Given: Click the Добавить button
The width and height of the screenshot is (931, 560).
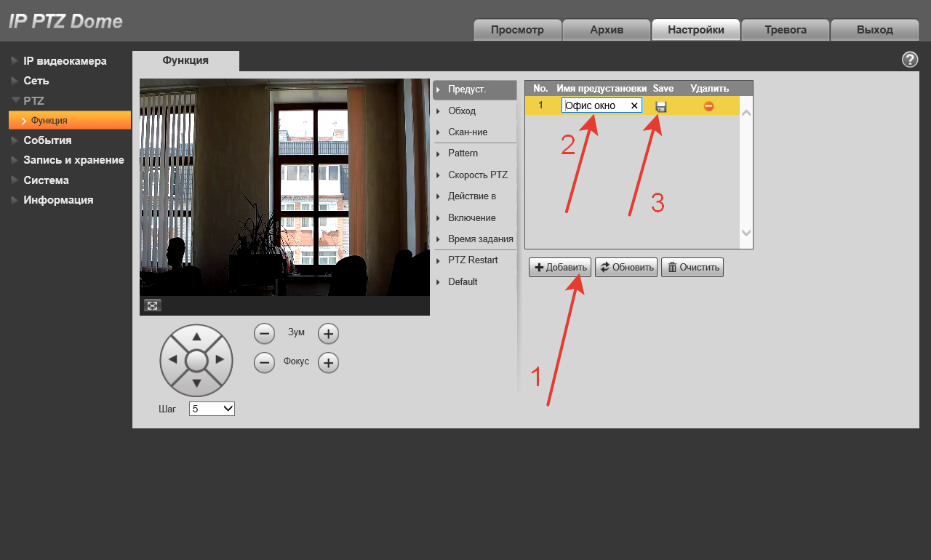Looking at the screenshot, I should coord(560,267).
